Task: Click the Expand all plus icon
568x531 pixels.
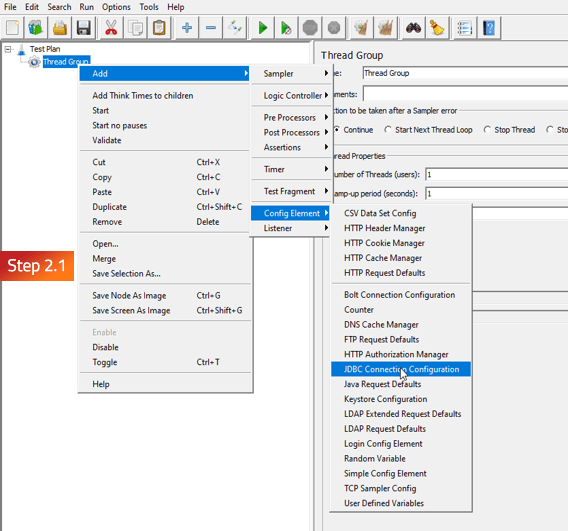Action: pos(187,28)
